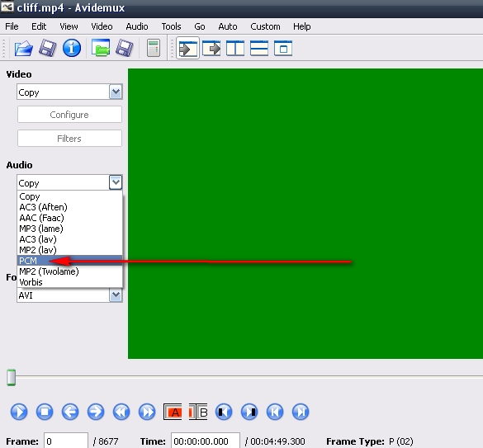
Task: Open the Audio menu
Action: tap(137, 26)
